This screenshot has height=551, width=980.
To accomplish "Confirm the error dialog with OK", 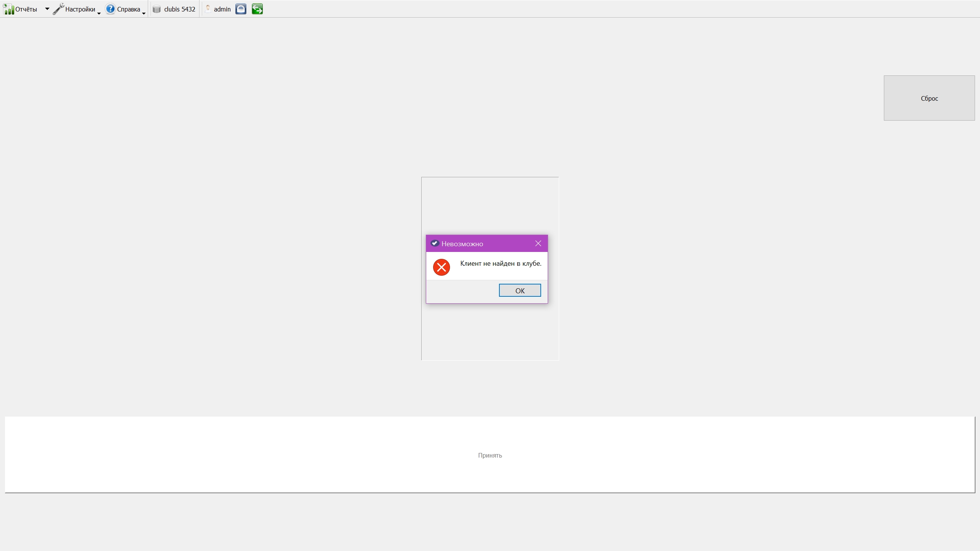I will click(520, 290).
